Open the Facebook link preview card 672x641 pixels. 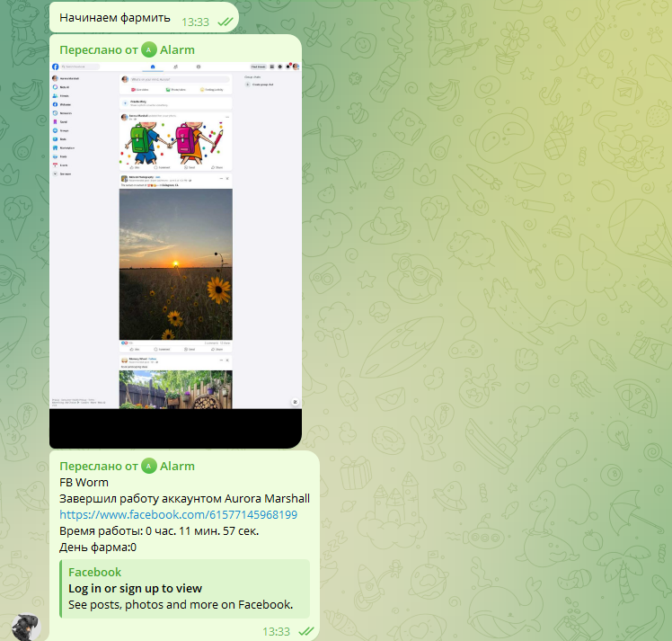pos(185,588)
